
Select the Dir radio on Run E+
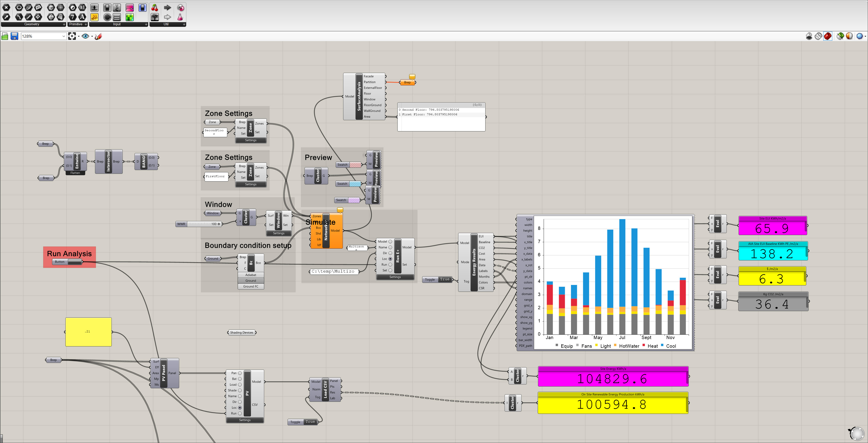[x=390, y=253]
